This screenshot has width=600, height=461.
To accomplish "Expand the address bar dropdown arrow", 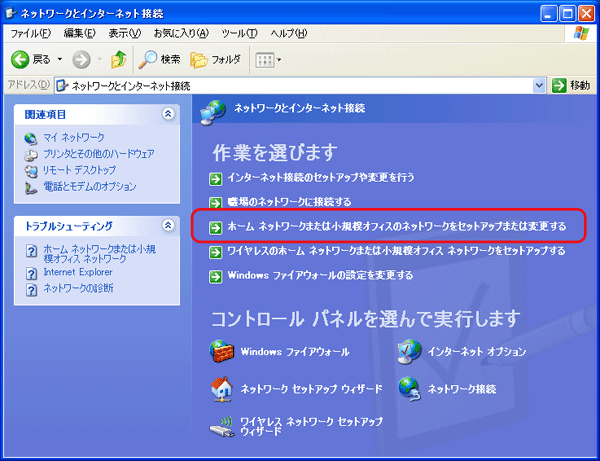I will click(539, 86).
